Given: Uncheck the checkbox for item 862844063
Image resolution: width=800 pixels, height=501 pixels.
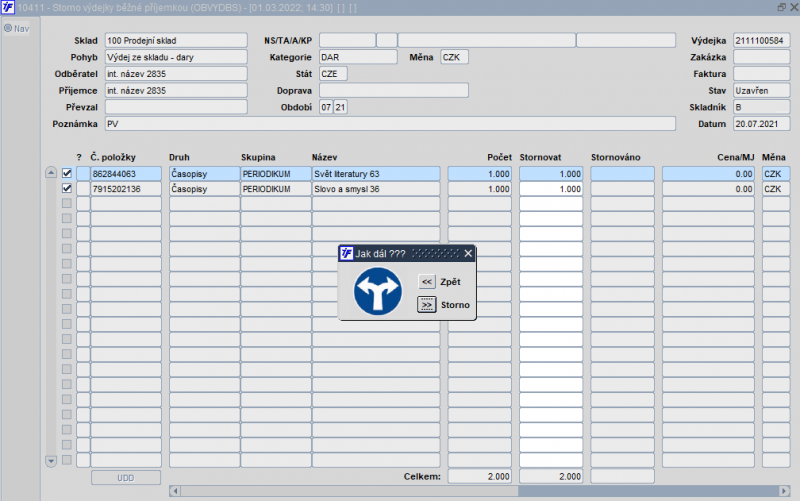Looking at the screenshot, I should point(67,174).
